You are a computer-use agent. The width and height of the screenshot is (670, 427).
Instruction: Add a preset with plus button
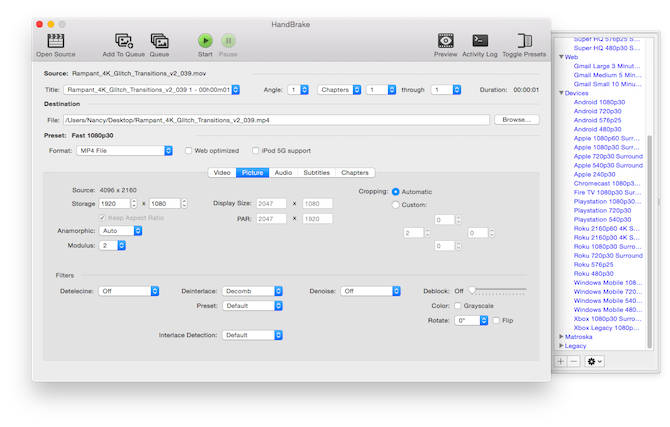tap(560, 361)
